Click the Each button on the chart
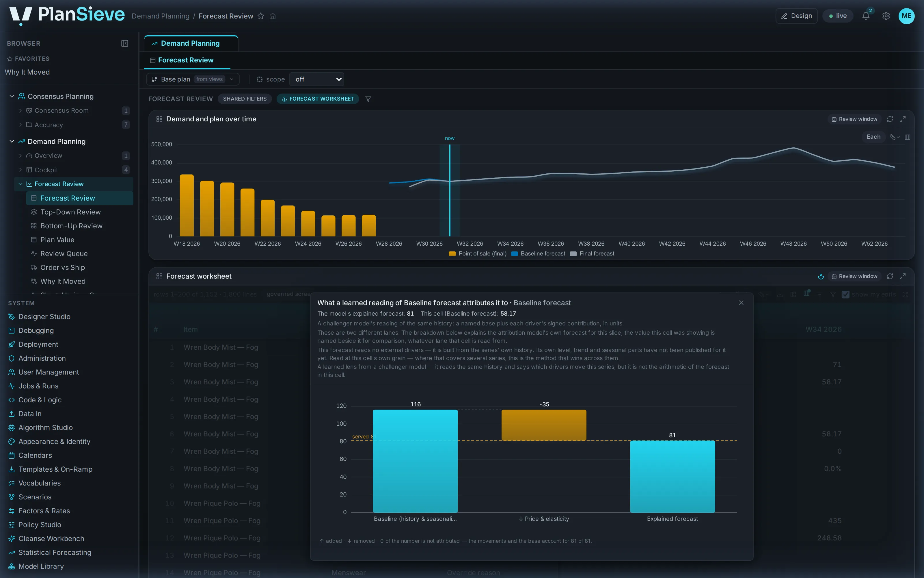 873,137
